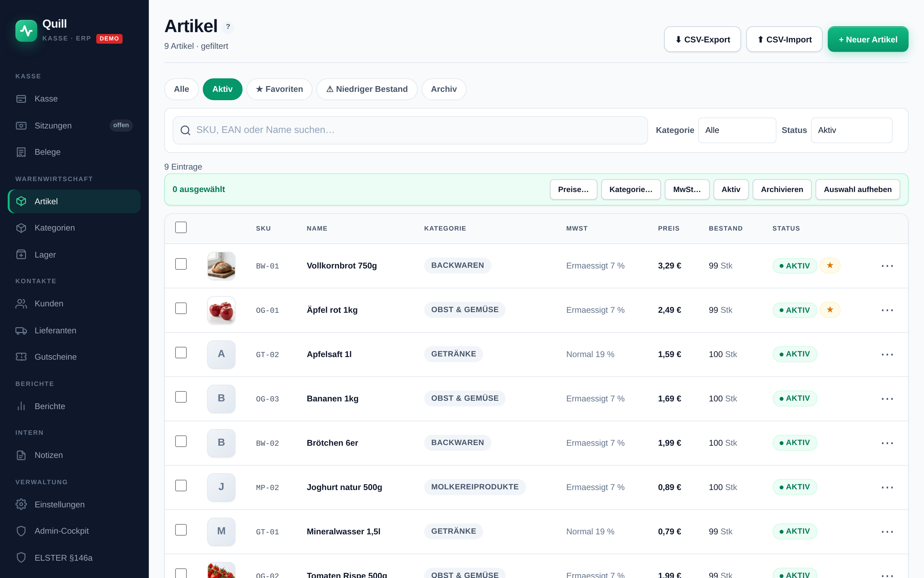This screenshot has width=924, height=578.
Task: Select Artikel in the sidebar
Action: (74, 201)
